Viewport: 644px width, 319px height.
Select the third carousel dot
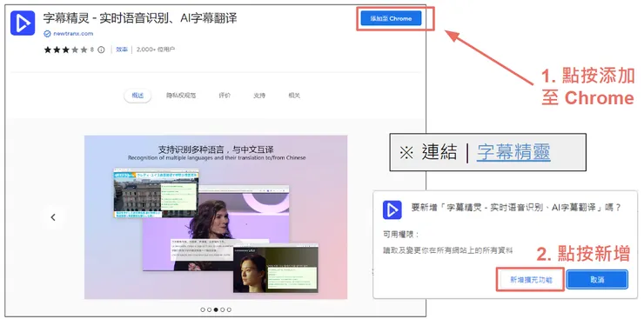click(x=216, y=309)
